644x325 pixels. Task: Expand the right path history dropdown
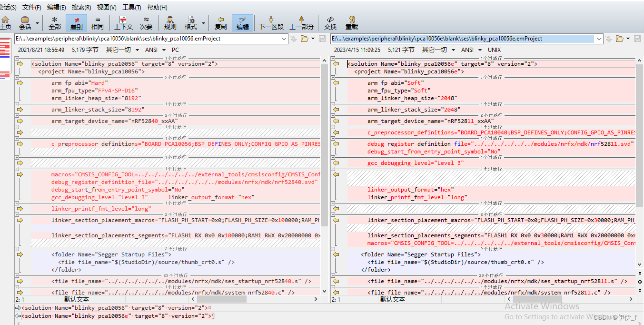(599, 39)
